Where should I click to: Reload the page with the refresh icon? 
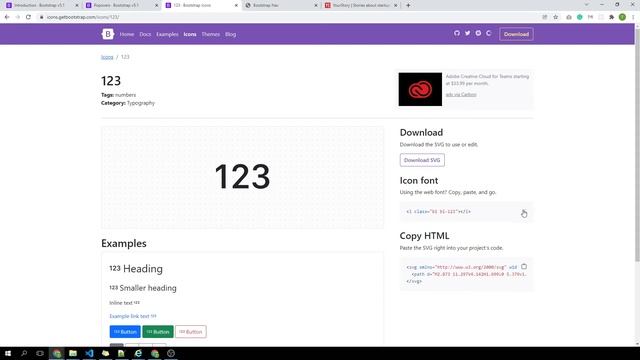tap(28, 17)
